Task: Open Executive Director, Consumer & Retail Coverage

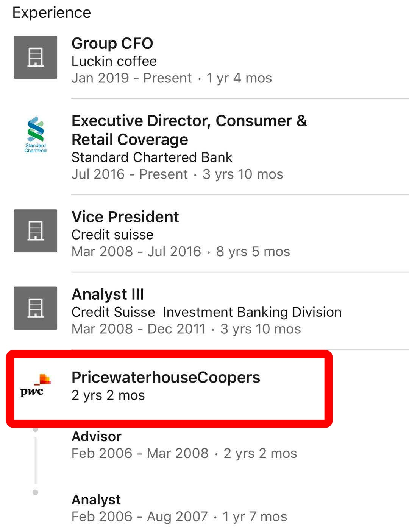Action: pos(189,130)
